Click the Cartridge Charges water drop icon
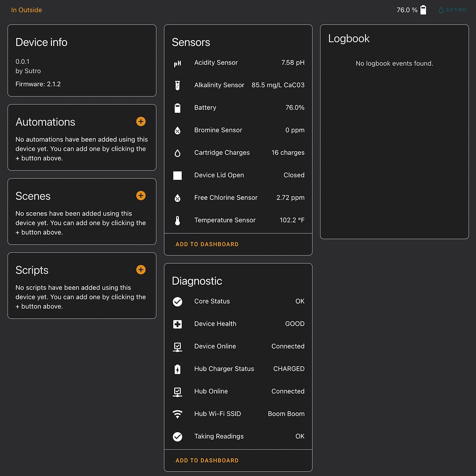 [x=178, y=153]
